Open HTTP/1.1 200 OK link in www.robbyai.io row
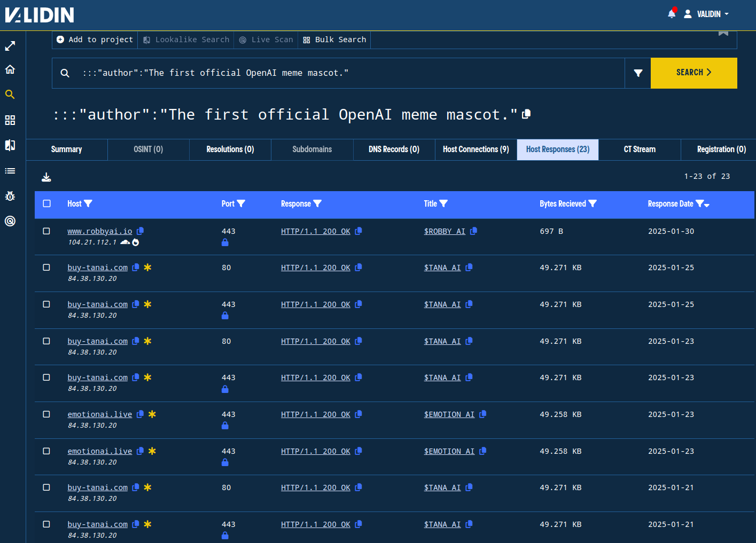Viewport: 756px width, 543px height. pyautogui.click(x=316, y=231)
